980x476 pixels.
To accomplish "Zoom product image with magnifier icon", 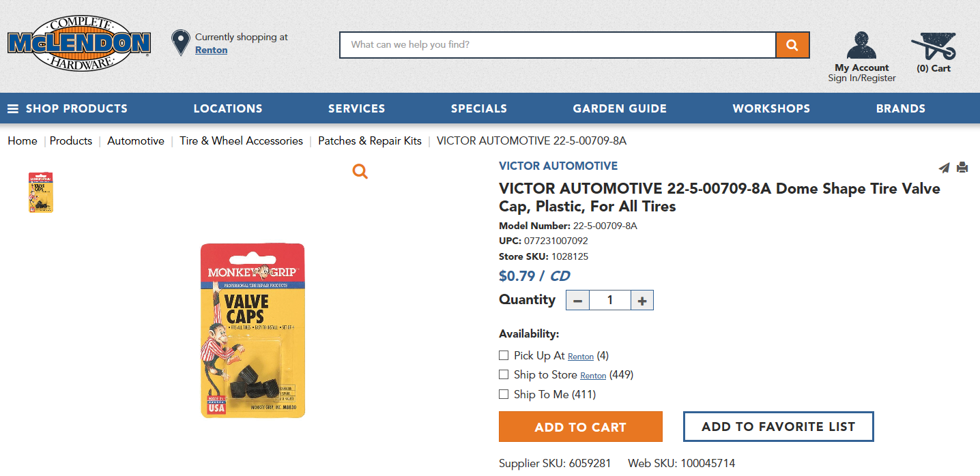I will [x=360, y=172].
